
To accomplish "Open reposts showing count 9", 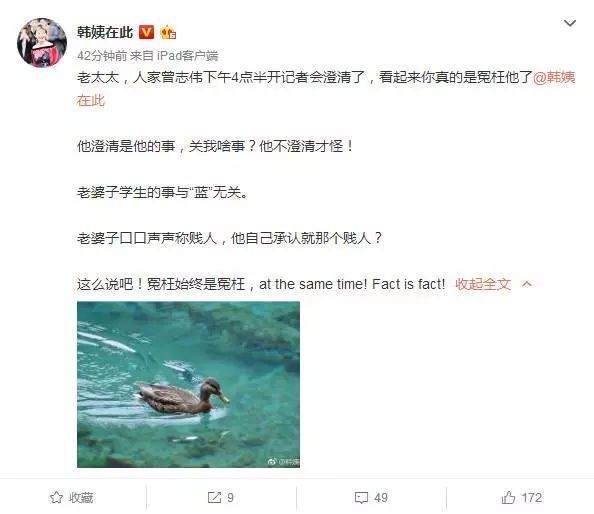I will coord(220,497).
